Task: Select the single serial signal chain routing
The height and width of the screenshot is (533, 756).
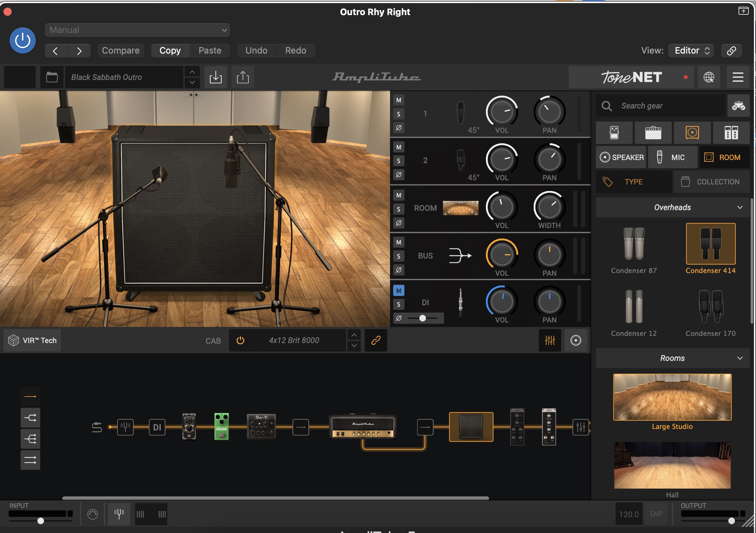Action: click(30, 397)
